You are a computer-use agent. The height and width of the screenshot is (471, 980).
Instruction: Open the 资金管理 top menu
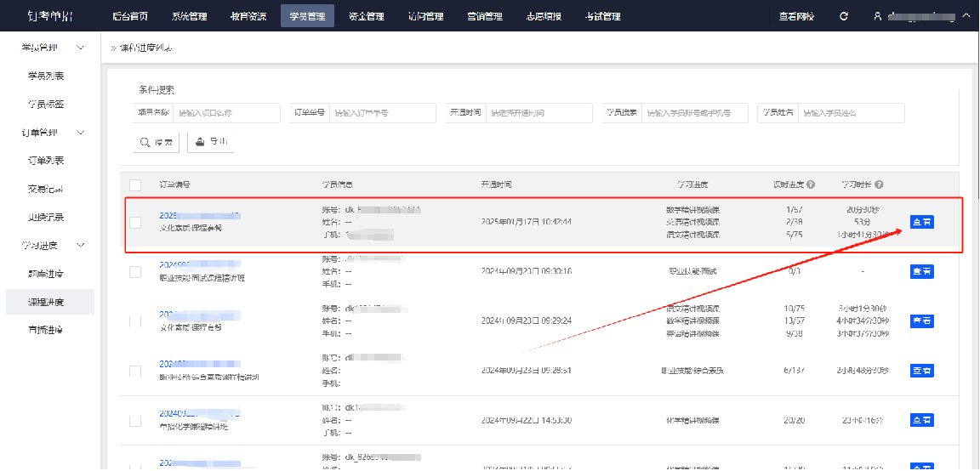[x=367, y=16]
